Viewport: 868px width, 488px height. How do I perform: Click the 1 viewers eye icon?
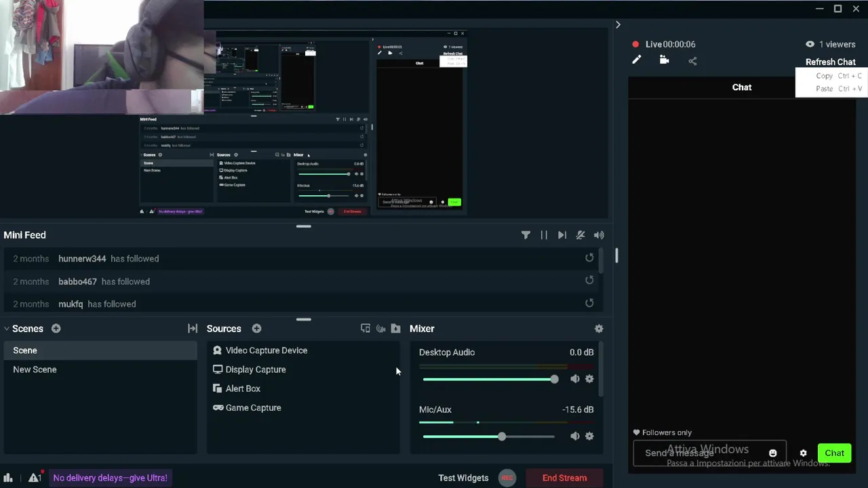tap(810, 44)
